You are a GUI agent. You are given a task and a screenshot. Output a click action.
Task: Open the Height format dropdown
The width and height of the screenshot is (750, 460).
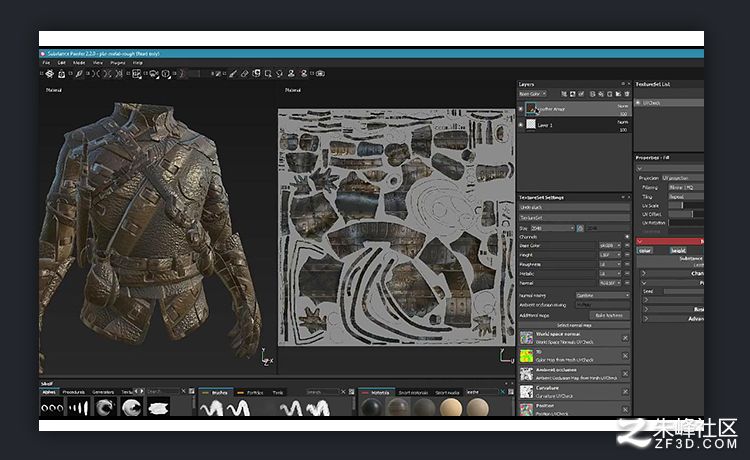(x=610, y=255)
